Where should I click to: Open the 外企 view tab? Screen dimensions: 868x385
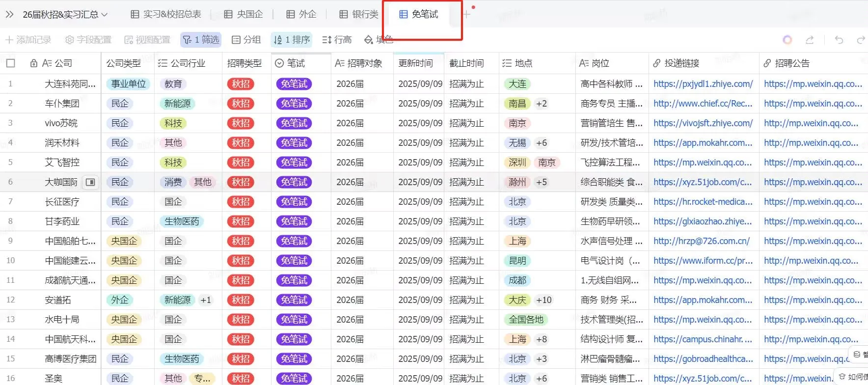301,14
